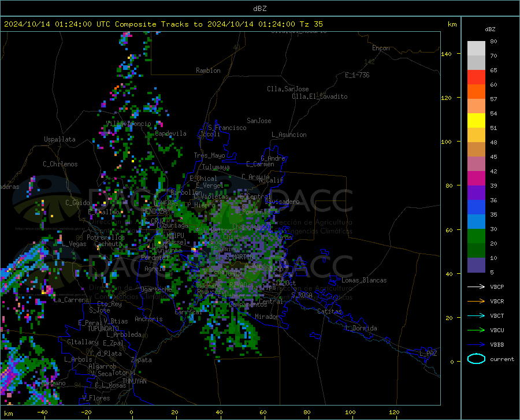The width and height of the screenshot is (520, 420).
Task: Click the 'dBZ' title at top
Action: click(x=259, y=9)
